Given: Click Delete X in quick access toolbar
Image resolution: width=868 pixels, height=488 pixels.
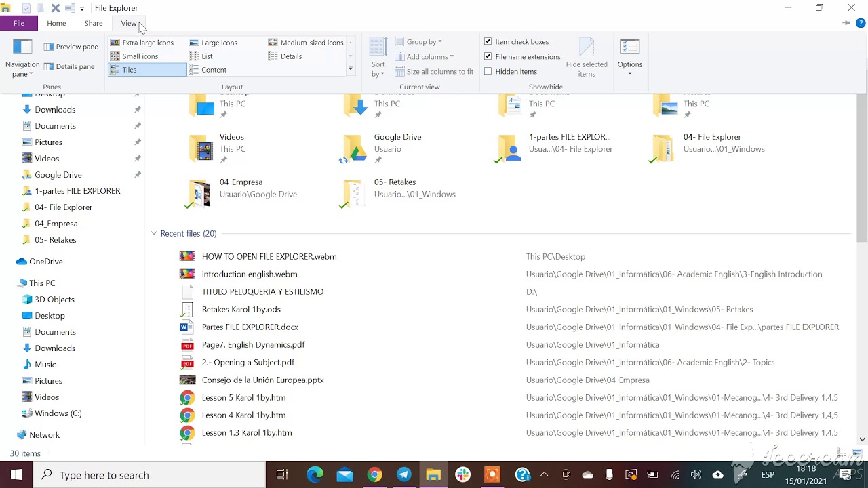Looking at the screenshot, I should click(x=56, y=8).
